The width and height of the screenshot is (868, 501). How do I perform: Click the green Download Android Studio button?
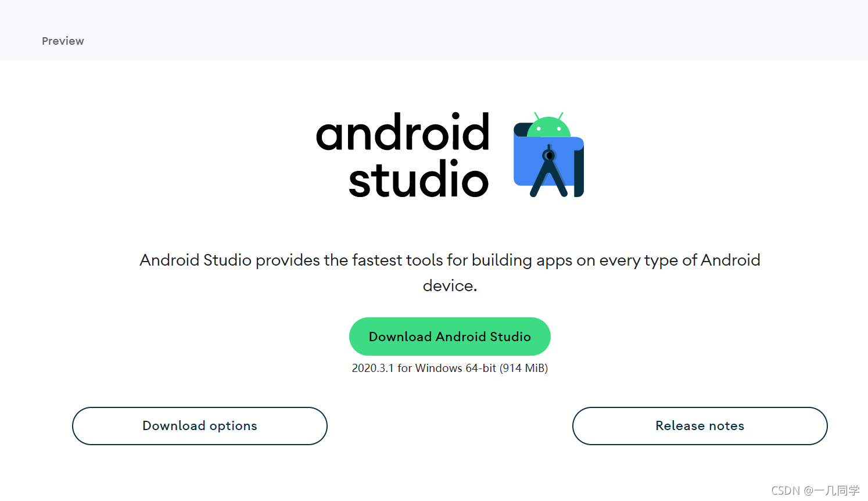450,337
